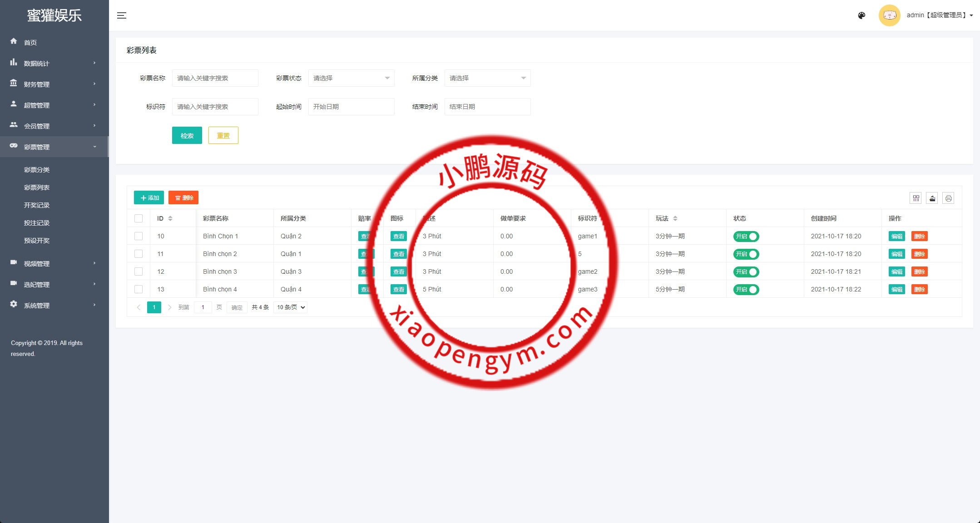The image size is (980, 523).
Task: Click the 彩票名称 keyword input field
Action: tap(215, 78)
